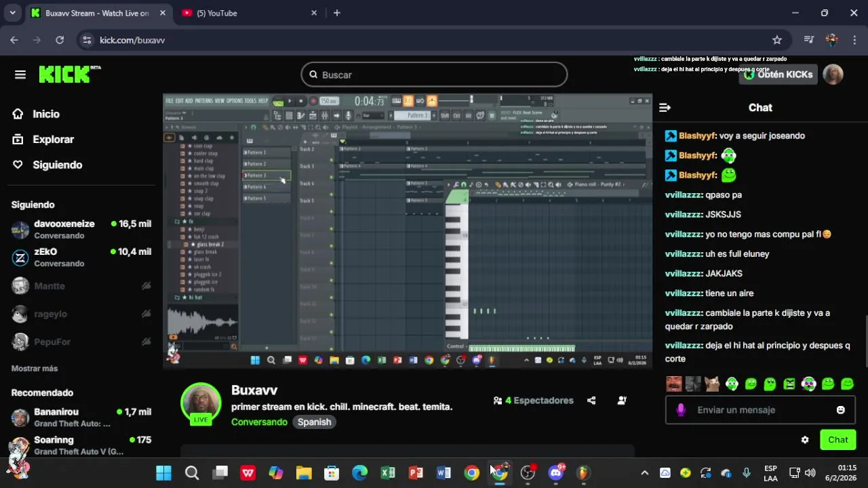868x488 pixels.
Task: Open Chrome media controls icon
Action: pyautogui.click(x=808, y=40)
